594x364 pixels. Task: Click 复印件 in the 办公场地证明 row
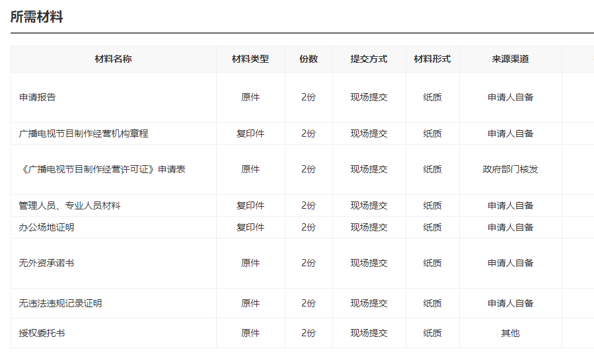click(250, 227)
